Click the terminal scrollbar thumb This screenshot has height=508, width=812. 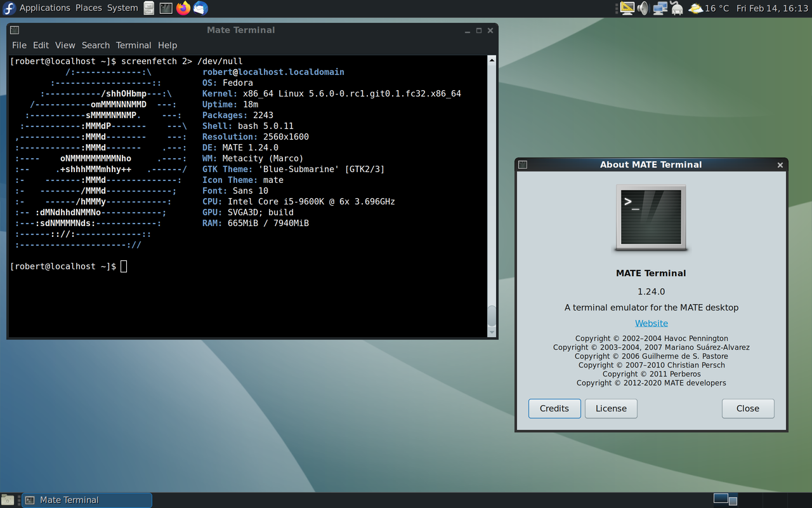(491, 316)
